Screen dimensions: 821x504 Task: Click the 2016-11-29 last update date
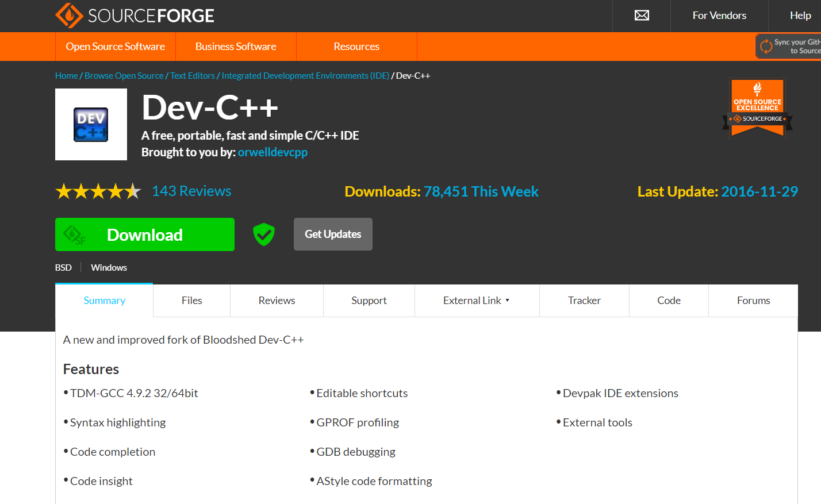point(759,191)
